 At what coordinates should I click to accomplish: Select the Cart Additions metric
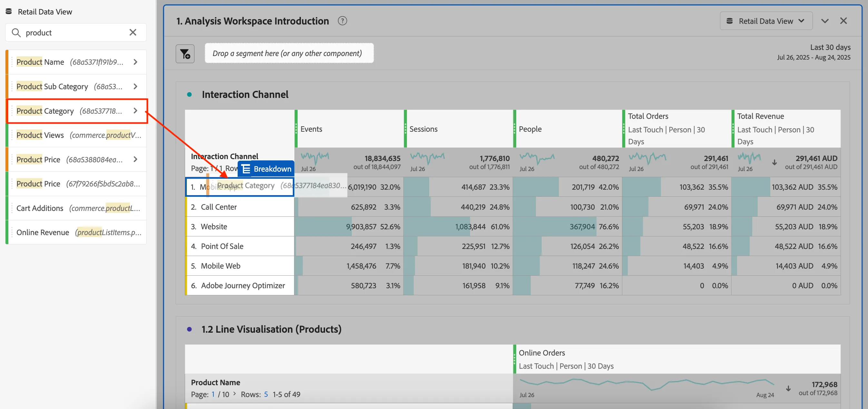tap(76, 208)
